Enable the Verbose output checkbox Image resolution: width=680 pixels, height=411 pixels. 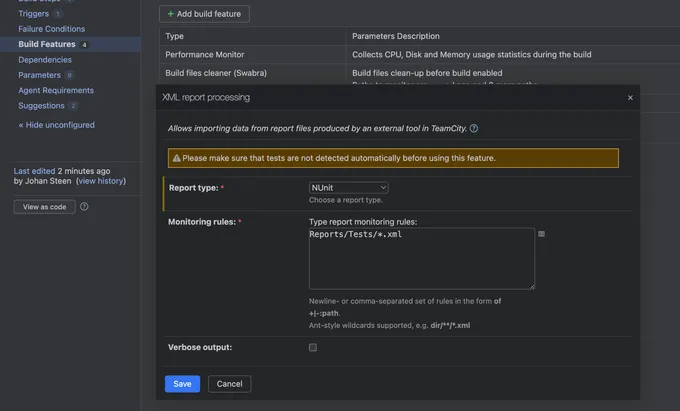pos(313,347)
